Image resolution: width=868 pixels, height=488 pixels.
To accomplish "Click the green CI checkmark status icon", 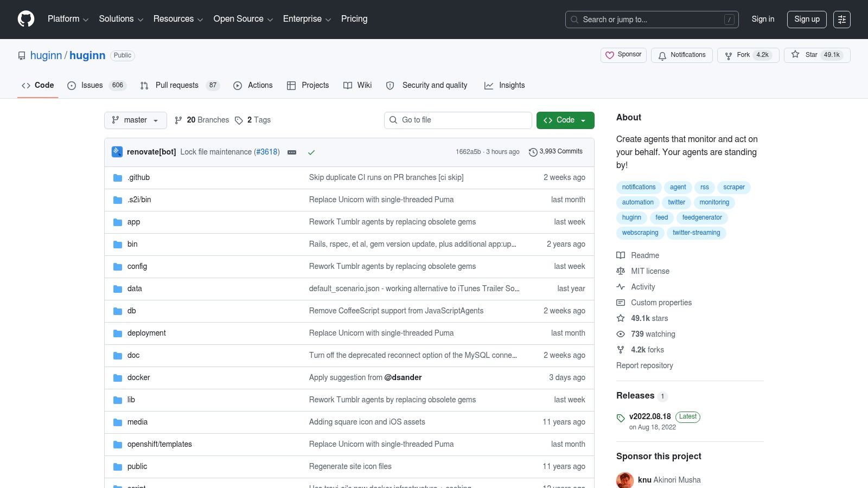I will pyautogui.click(x=311, y=152).
